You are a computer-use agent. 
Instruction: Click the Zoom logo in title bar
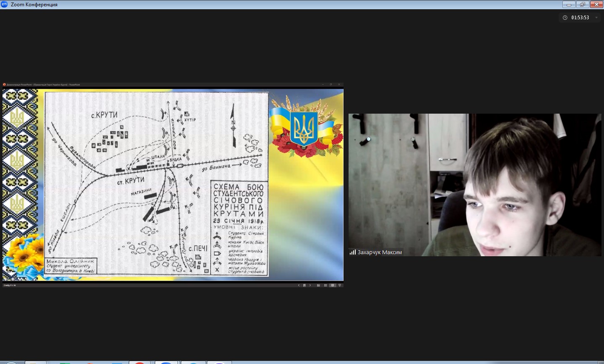point(5,5)
